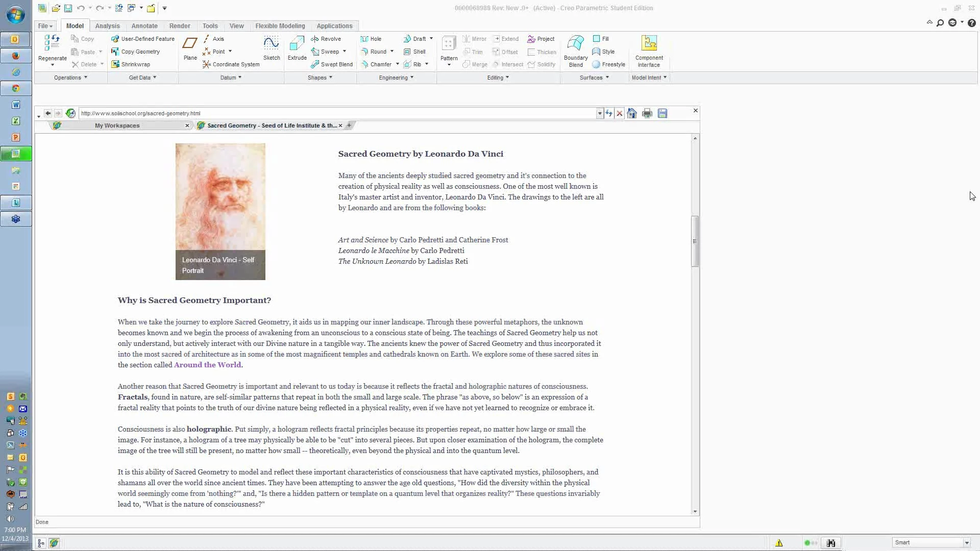
Task: Toggle the model tree display button
Action: coord(41,543)
